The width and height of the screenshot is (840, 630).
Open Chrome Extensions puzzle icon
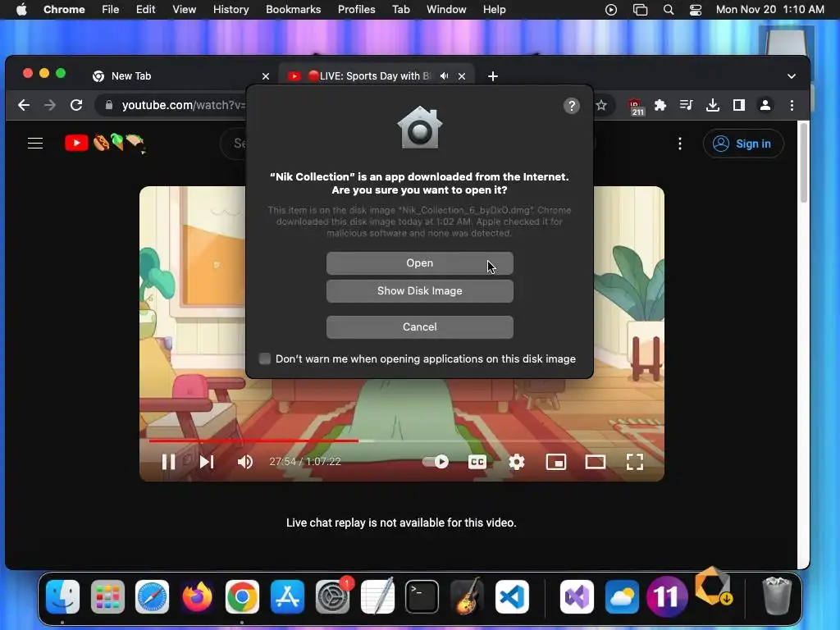coord(660,105)
